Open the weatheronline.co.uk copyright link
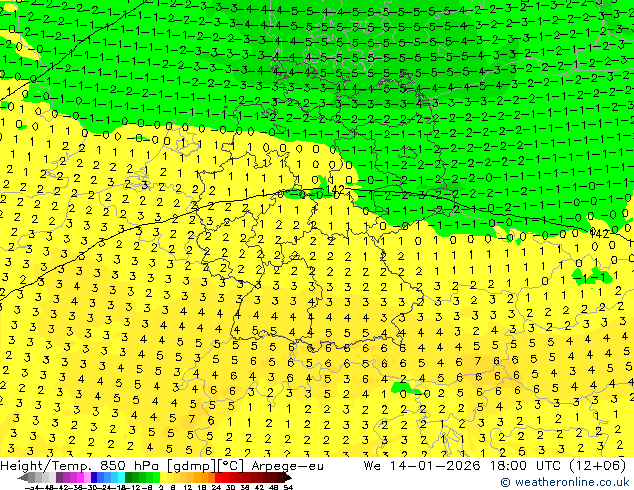634x490 pixels. click(x=565, y=482)
